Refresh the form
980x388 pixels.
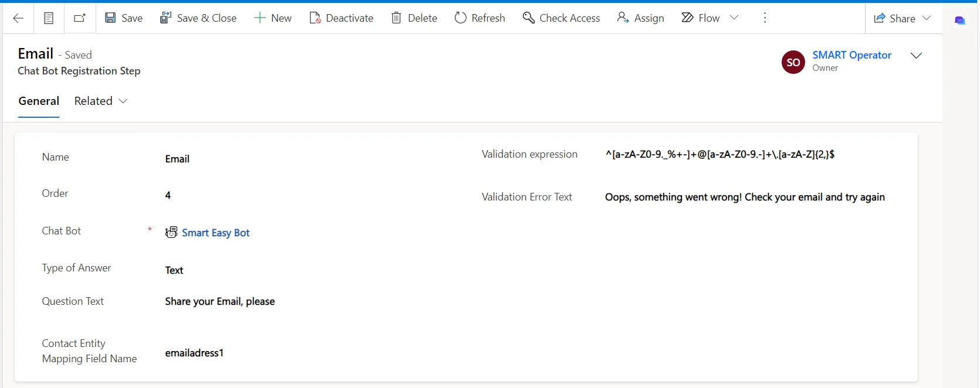pyautogui.click(x=480, y=18)
